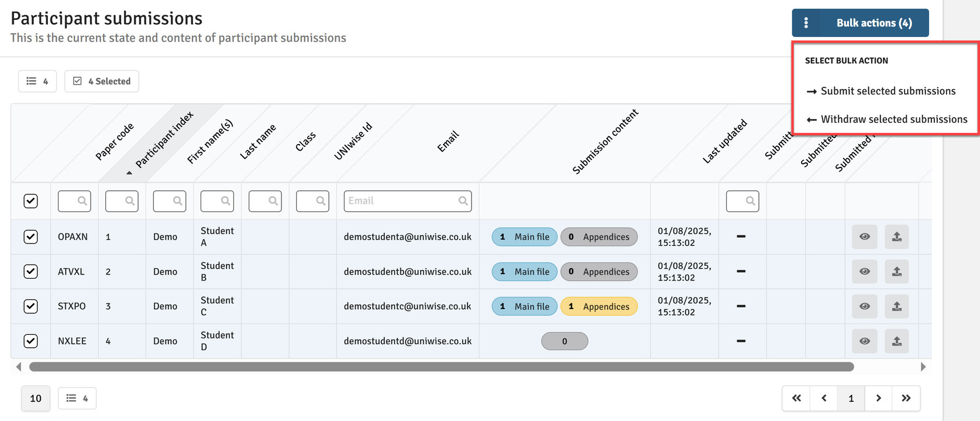Click email demostudentd@uniwise.co.uk
980x421 pixels.
(x=408, y=341)
